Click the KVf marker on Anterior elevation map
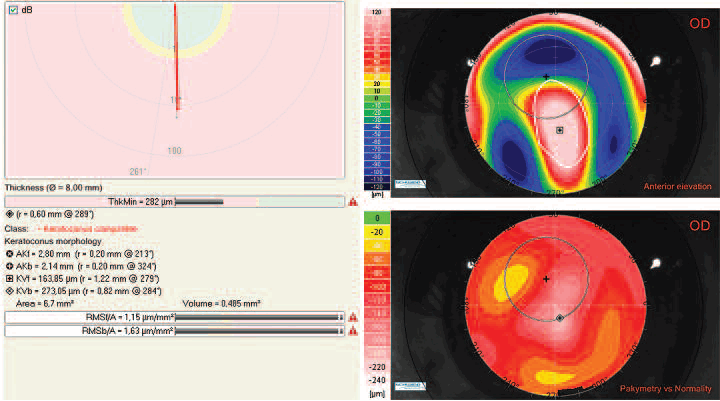The height and width of the screenshot is (401, 720). pos(559,130)
